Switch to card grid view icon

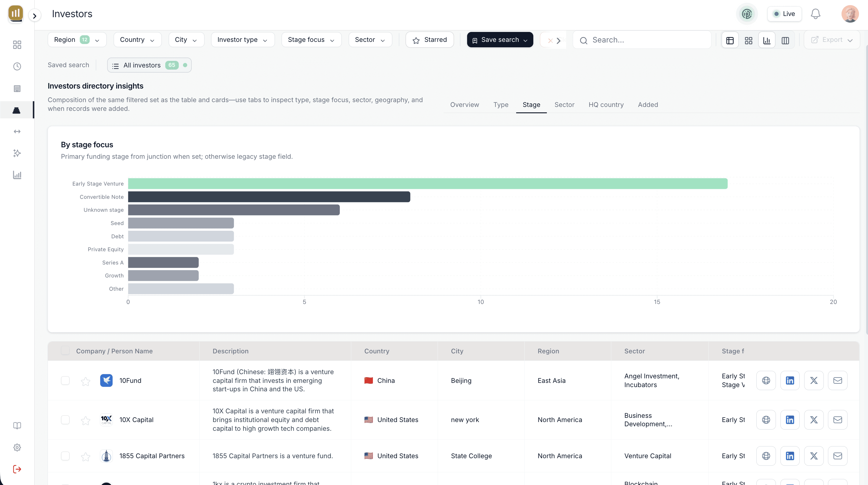point(749,40)
